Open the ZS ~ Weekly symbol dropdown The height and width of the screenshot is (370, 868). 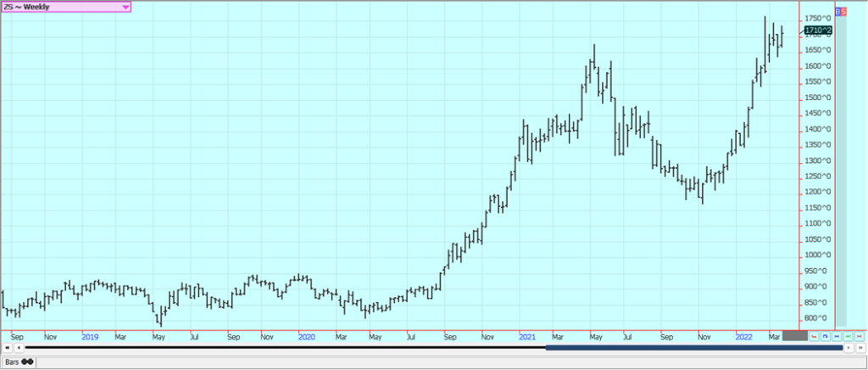(x=66, y=7)
